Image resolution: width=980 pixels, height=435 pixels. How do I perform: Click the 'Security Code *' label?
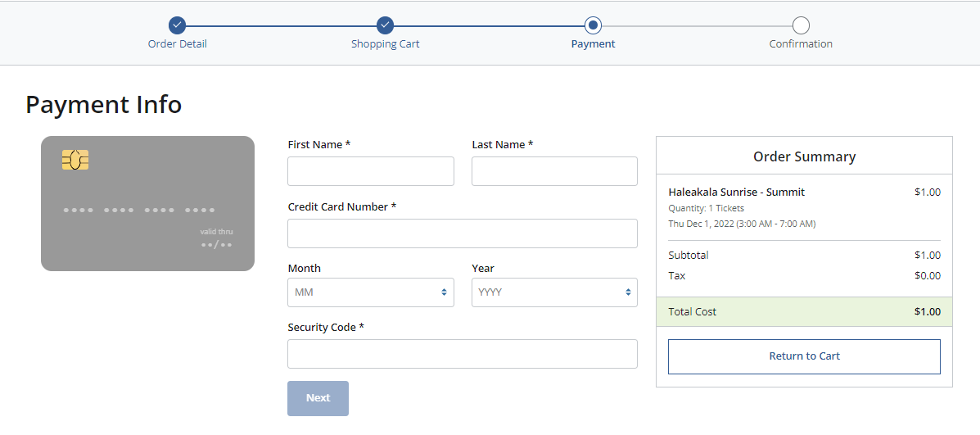point(326,328)
